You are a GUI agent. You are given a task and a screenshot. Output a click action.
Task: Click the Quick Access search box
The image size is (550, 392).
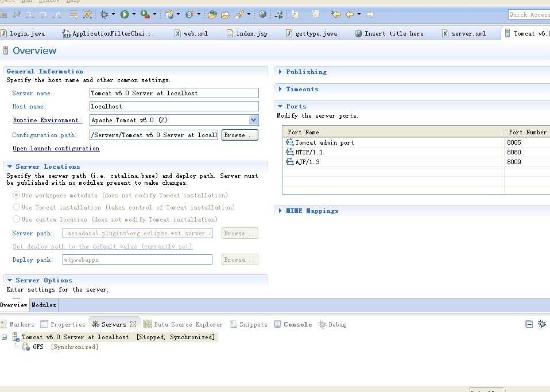(529, 14)
